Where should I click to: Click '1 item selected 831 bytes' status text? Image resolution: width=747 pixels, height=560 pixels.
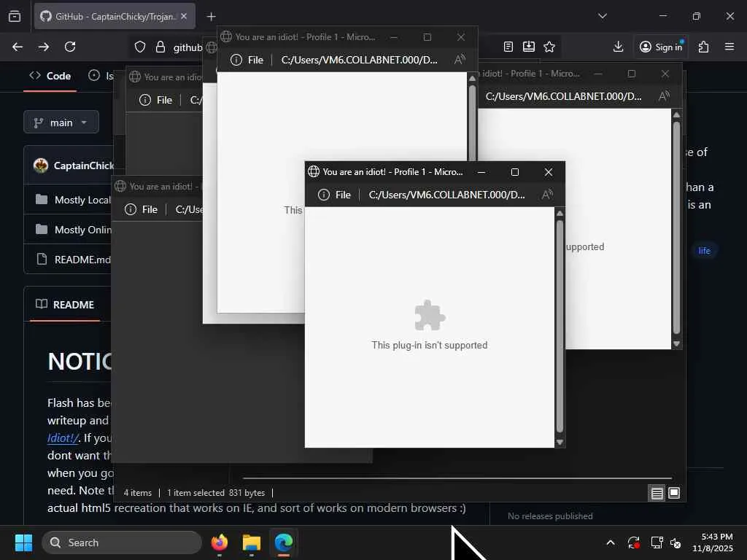(216, 493)
